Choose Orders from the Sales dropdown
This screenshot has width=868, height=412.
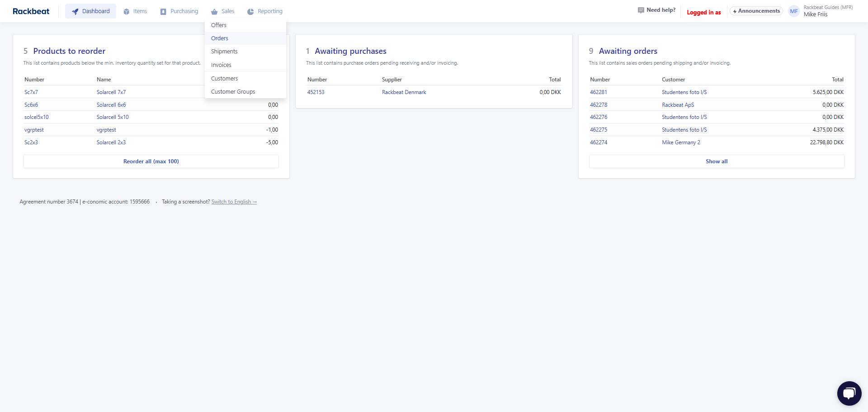220,38
